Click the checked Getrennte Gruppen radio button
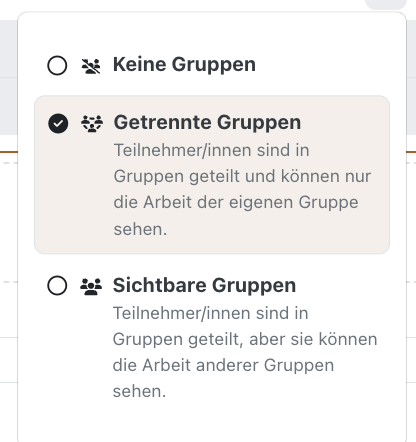 (58, 123)
